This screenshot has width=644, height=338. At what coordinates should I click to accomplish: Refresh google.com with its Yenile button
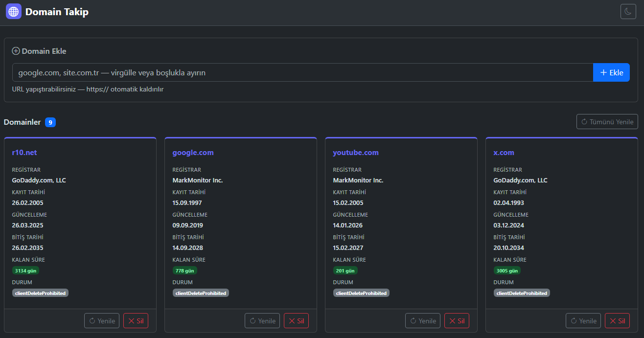(x=262, y=321)
